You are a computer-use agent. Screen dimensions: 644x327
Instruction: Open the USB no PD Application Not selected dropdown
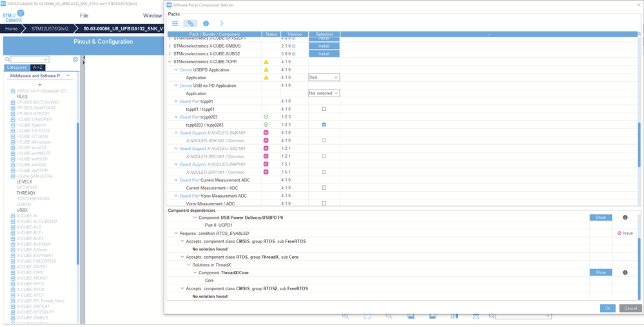[324, 93]
